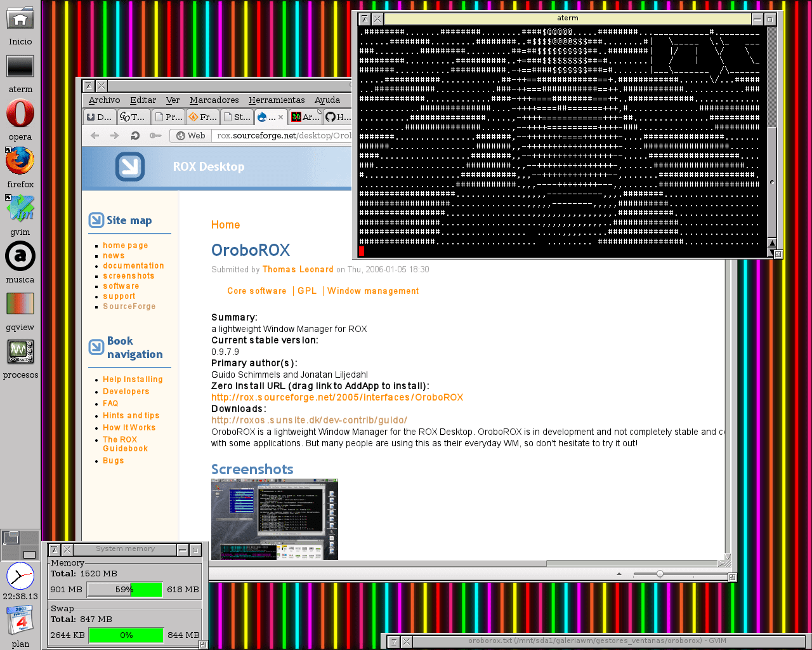The height and width of the screenshot is (650, 812).
Task: Click the Site map section icon
Action: [96, 220]
